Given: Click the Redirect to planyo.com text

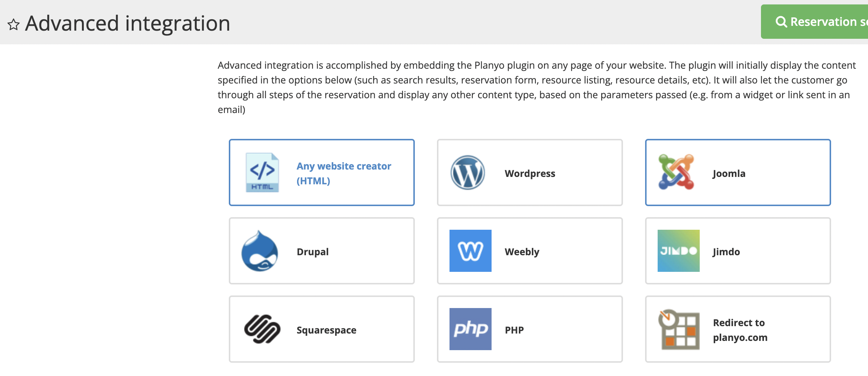Looking at the screenshot, I should (740, 330).
